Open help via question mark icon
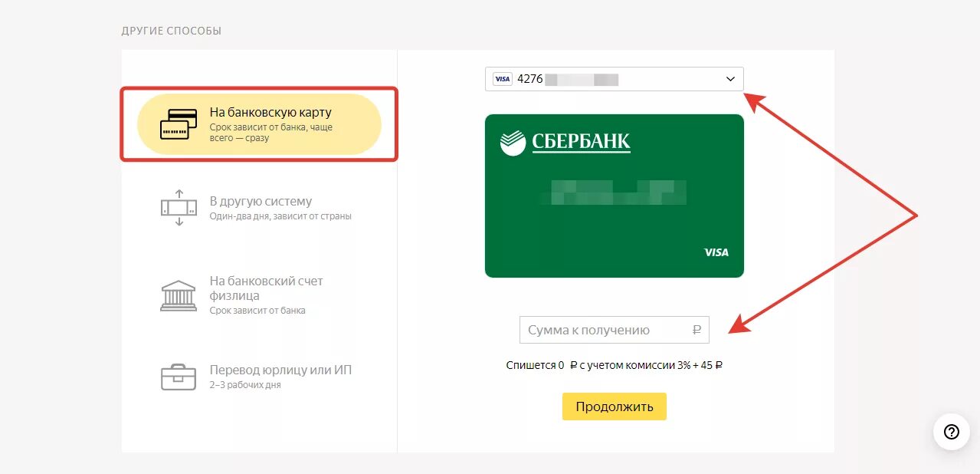 (x=952, y=431)
